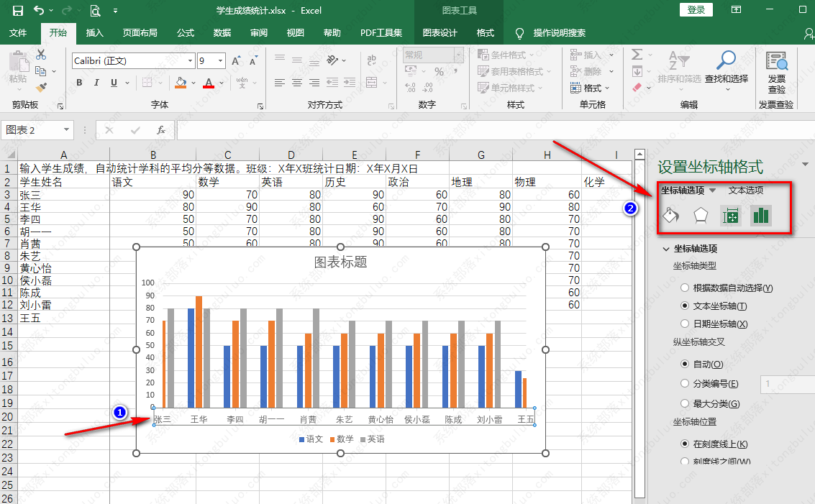Click the Percent Style icon
This screenshot has width=815, height=504.
pyautogui.click(x=440, y=72)
